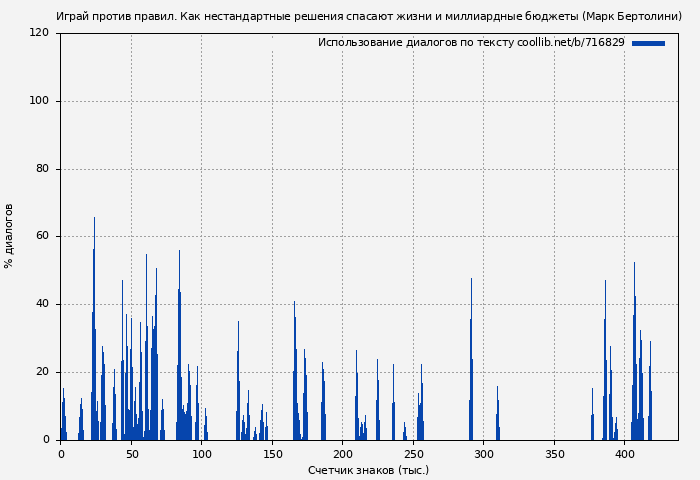Click the y-axis tick label 120
Image resolution: width=700 pixels, height=480 pixels.
(39, 33)
